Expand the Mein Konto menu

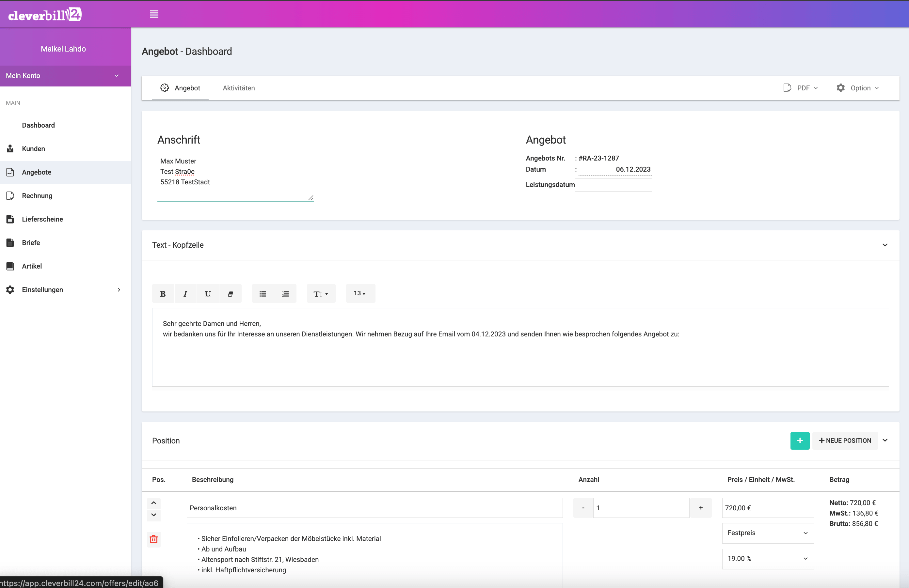66,76
